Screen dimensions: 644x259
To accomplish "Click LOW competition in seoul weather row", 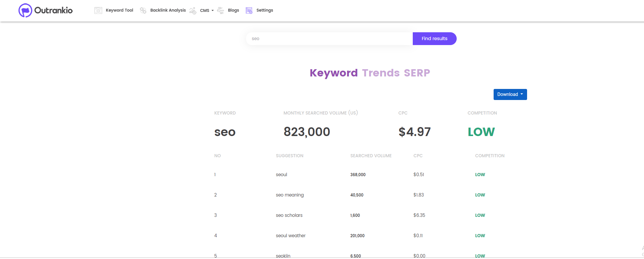I will 480,236.
